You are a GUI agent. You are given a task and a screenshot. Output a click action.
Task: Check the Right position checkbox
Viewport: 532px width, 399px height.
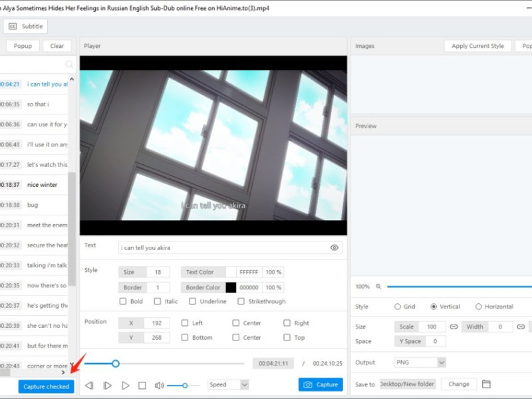coord(287,323)
